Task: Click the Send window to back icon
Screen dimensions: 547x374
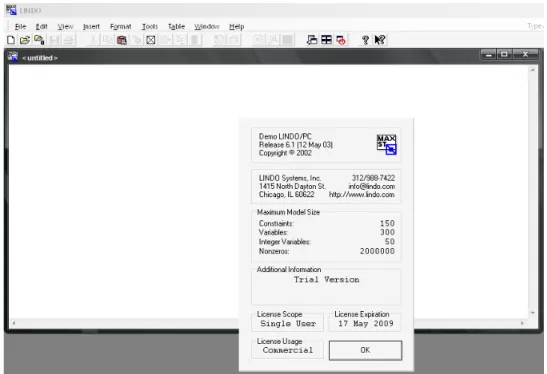Action: (312, 40)
